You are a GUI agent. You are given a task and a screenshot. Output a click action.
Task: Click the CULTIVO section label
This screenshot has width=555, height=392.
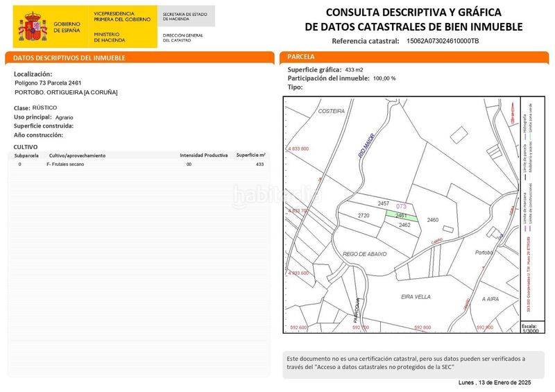(26, 147)
